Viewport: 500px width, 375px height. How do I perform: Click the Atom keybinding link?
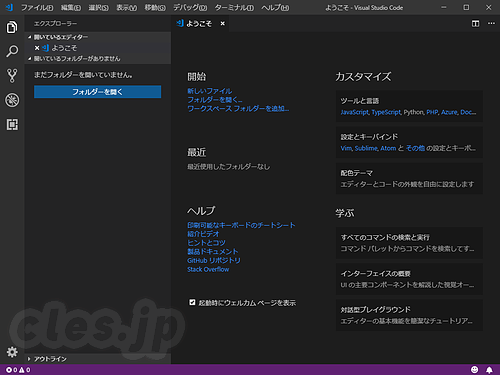click(388, 148)
